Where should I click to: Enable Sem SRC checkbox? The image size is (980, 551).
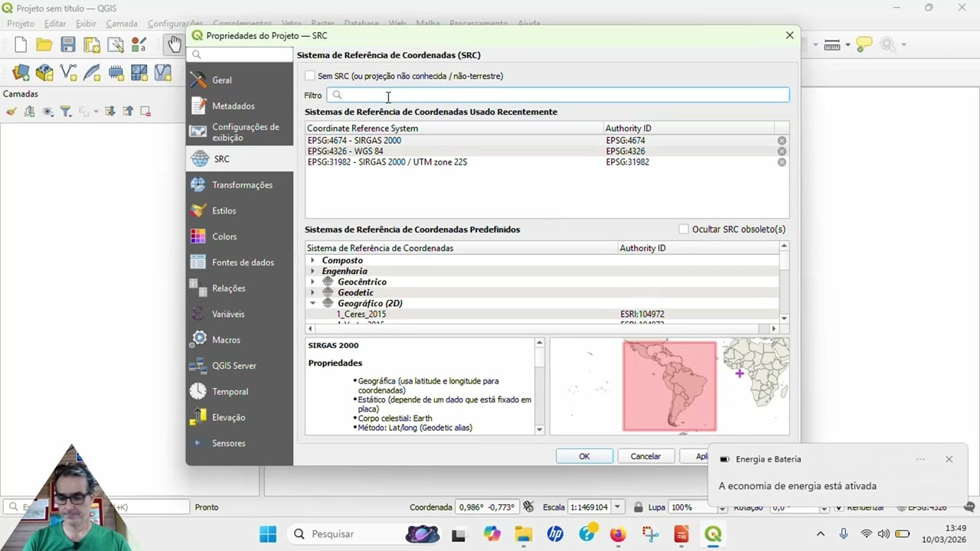click(x=310, y=76)
